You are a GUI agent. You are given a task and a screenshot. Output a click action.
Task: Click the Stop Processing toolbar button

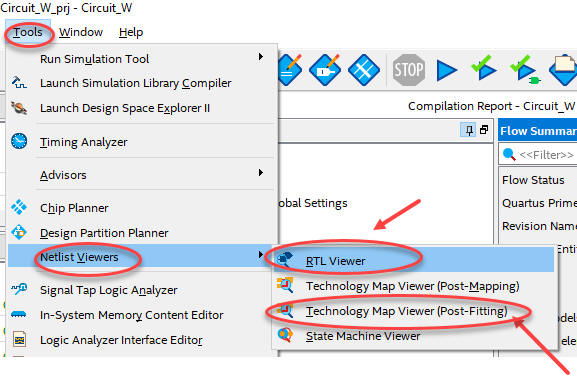[x=409, y=70]
